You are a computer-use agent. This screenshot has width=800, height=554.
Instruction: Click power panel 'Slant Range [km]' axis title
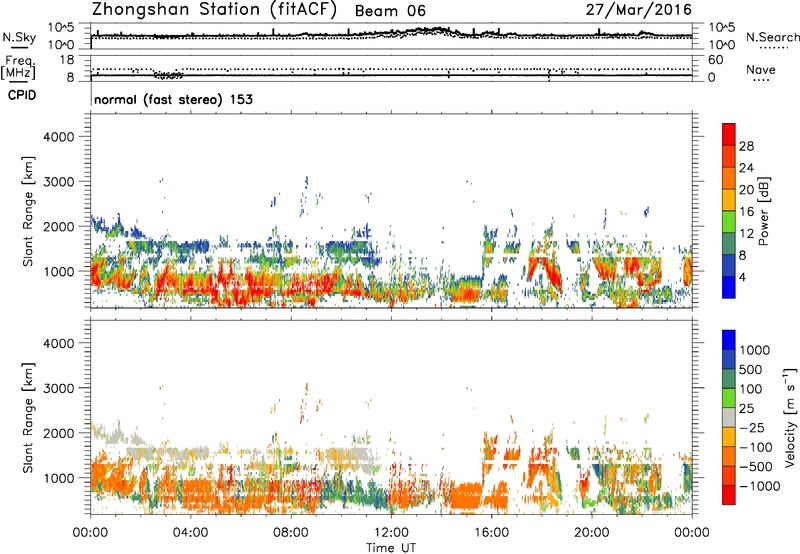(x=28, y=211)
